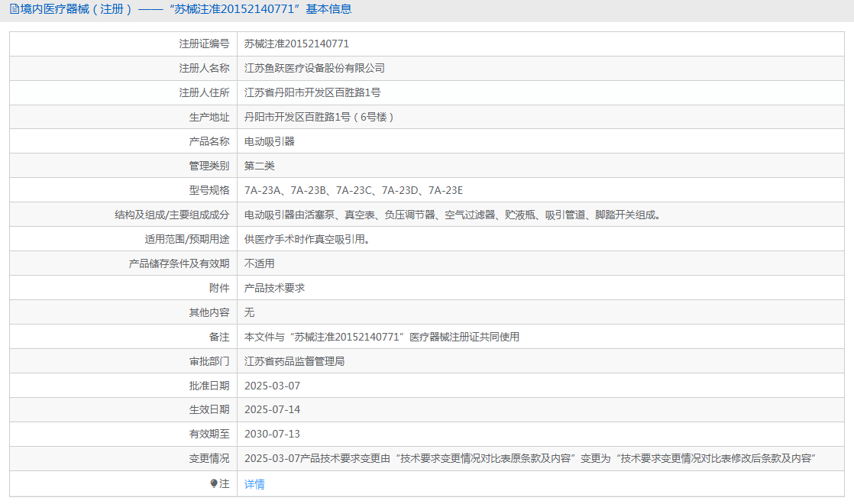Select expiry date 2030-07-13

click(273, 434)
